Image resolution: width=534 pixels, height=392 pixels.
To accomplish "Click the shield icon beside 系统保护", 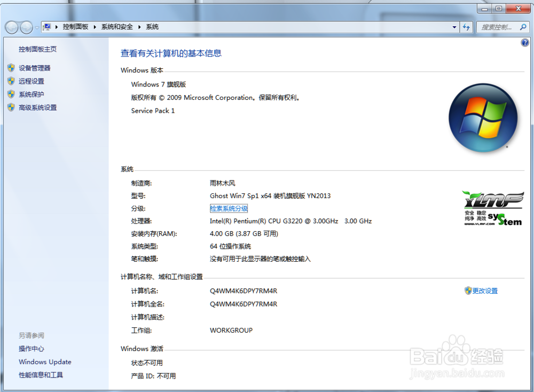I will point(11,94).
